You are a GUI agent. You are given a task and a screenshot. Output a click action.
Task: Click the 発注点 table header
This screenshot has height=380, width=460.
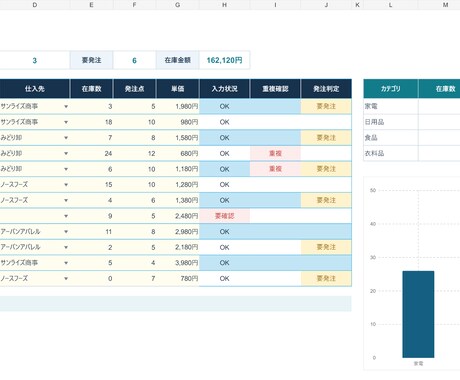coord(134,89)
